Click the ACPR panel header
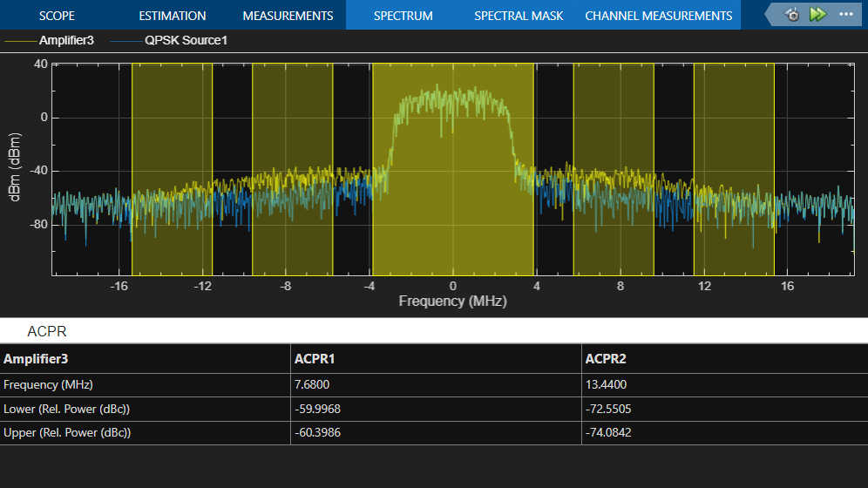 [434, 331]
